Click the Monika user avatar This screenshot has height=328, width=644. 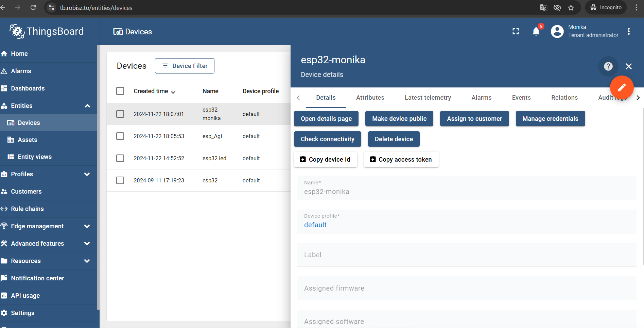[x=557, y=32]
